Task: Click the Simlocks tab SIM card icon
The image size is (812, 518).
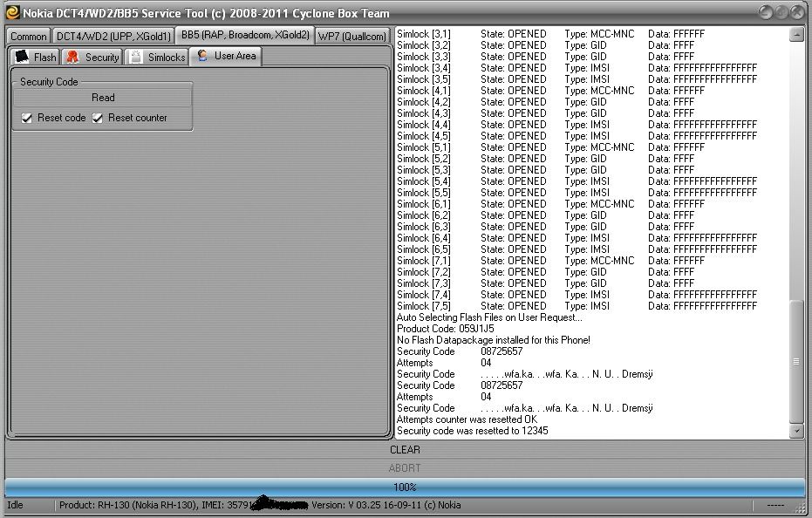Action: [136, 57]
